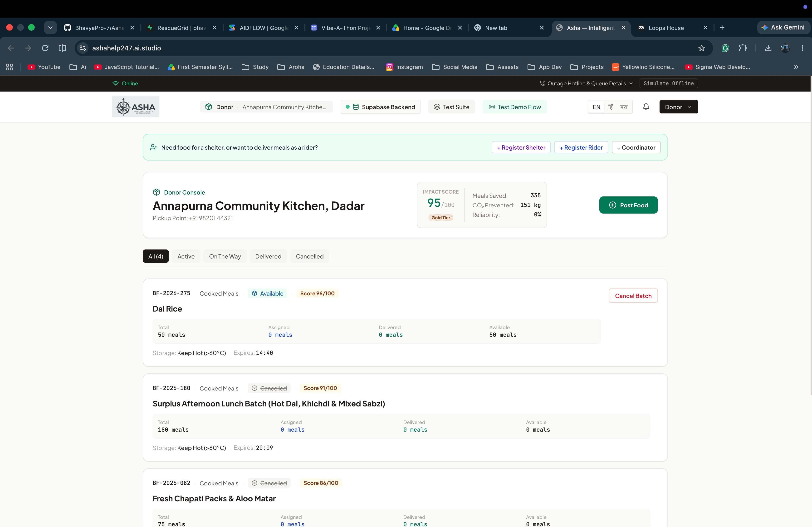Toggle Simulate Offline mode
Screen dimensions: 812x527
pos(668,83)
